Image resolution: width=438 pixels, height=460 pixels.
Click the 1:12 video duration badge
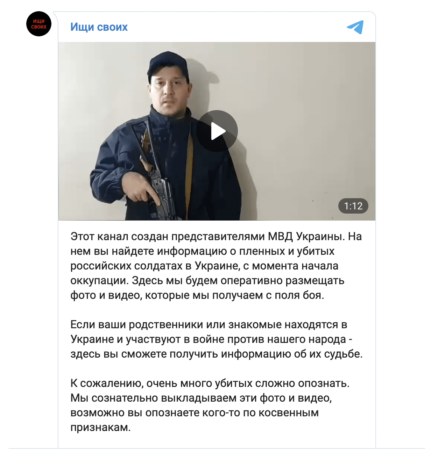point(353,206)
